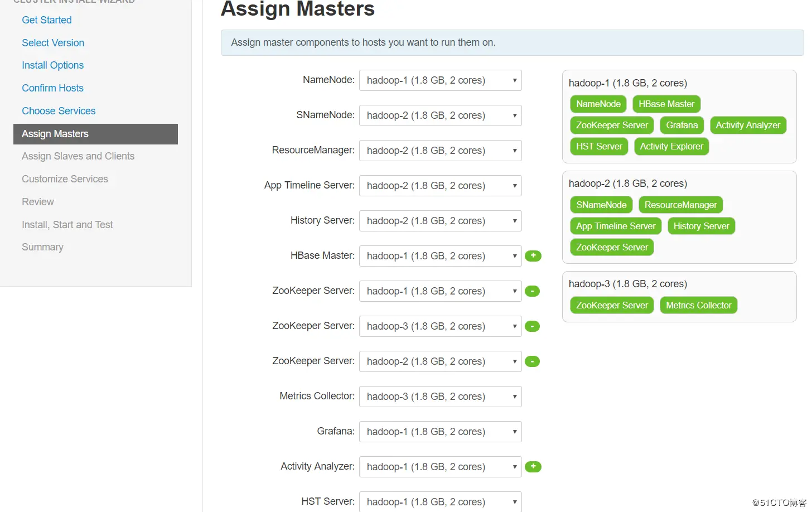The height and width of the screenshot is (512, 812).
Task: Add another Activity Analyzer with the plus button
Action: [533, 467]
